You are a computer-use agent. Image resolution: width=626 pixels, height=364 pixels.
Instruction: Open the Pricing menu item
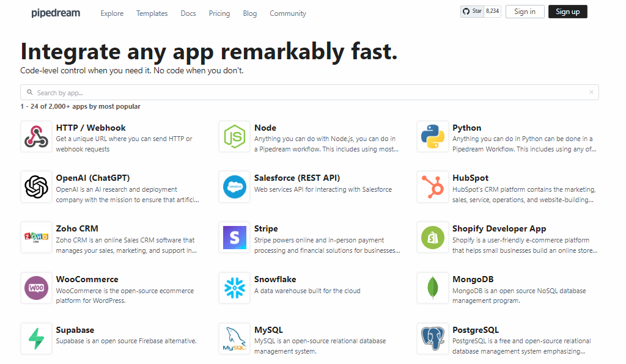tap(219, 13)
